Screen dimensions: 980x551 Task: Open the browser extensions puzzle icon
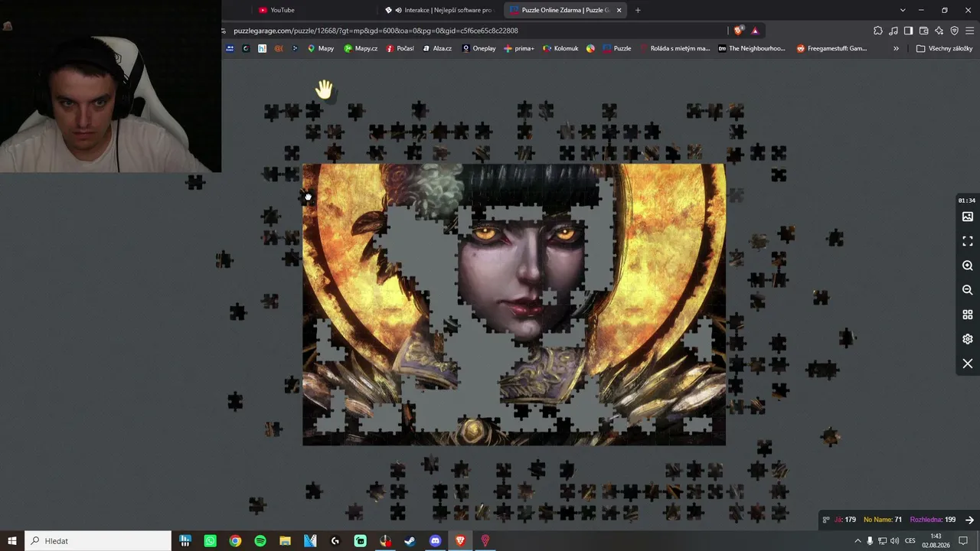878,31
